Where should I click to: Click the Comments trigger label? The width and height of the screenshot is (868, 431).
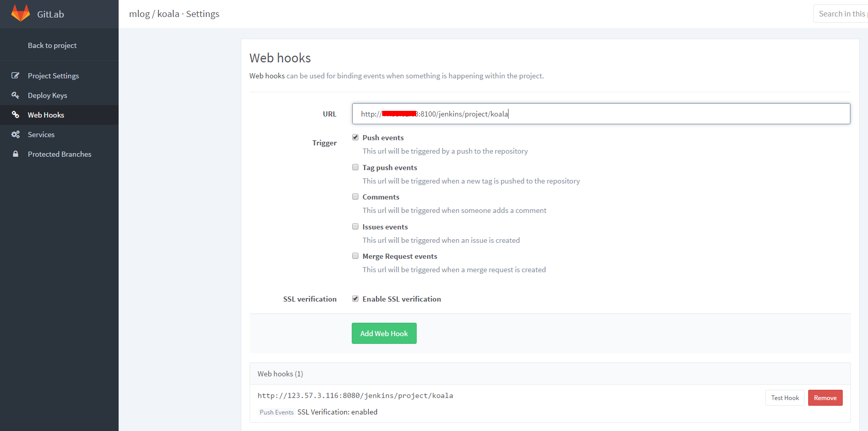[381, 197]
